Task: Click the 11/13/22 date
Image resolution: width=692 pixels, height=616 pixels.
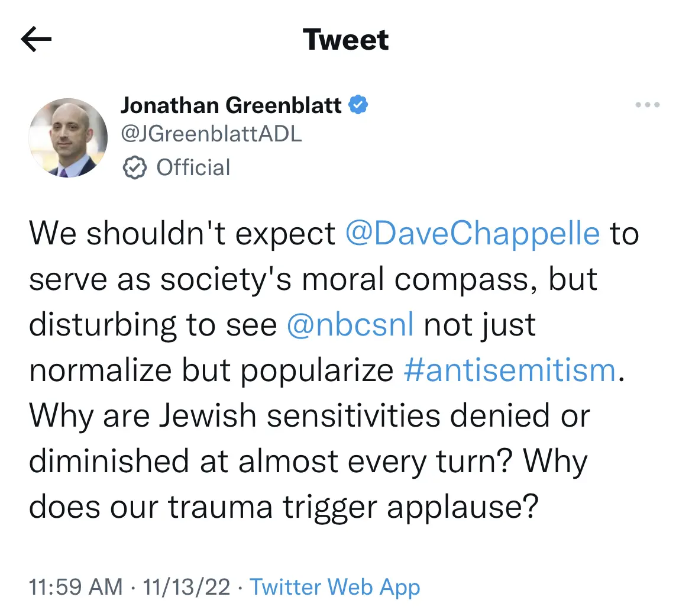Action: pyautogui.click(x=186, y=587)
